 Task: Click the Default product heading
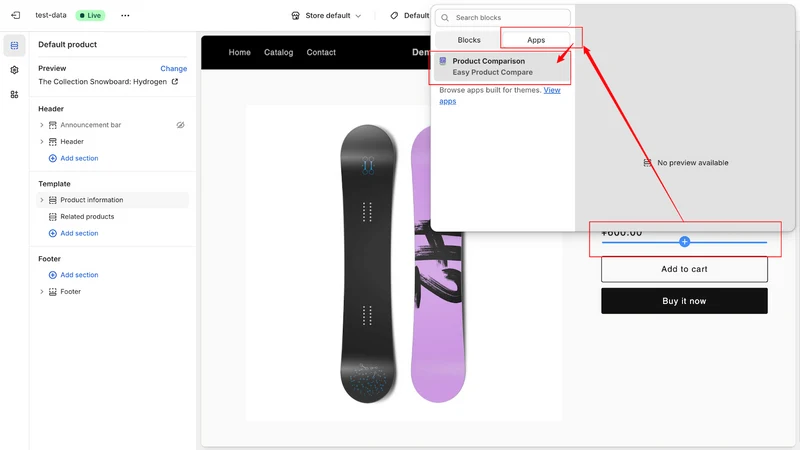click(x=67, y=44)
